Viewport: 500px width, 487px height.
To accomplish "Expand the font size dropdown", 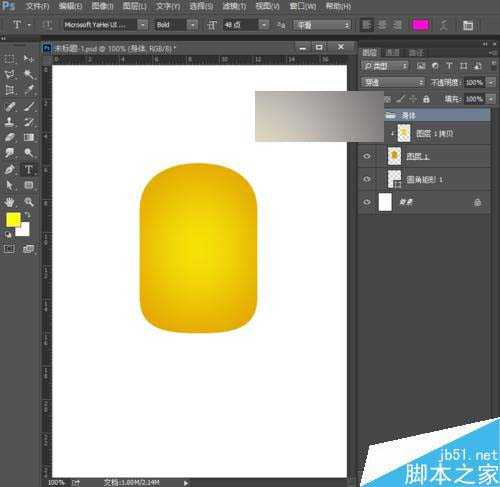I will click(x=264, y=25).
